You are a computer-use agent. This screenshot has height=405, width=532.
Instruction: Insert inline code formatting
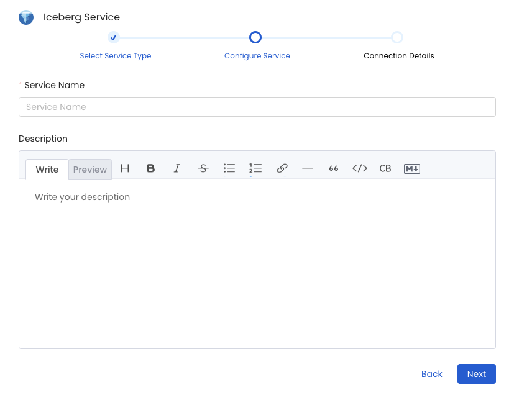359,168
